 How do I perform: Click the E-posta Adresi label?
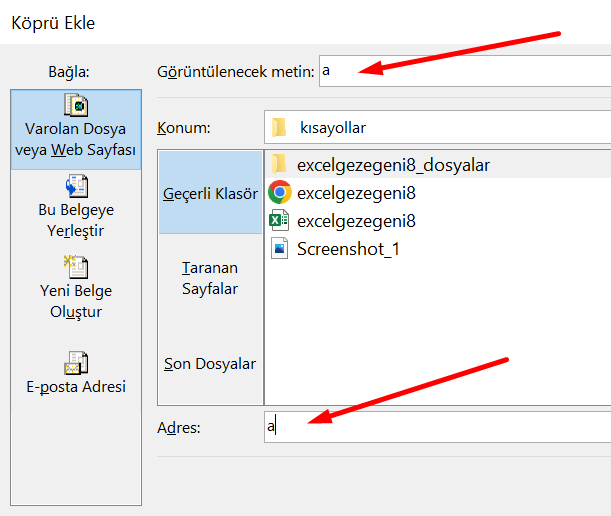tap(76, 387)
